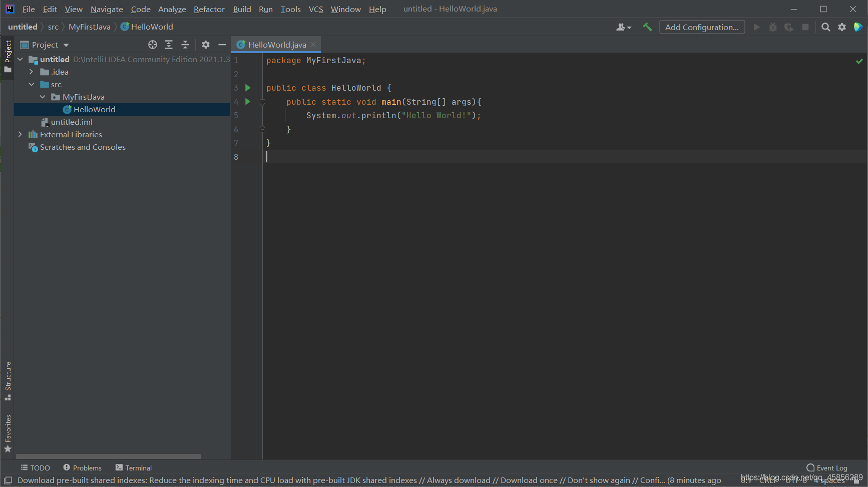Open the Edit menu
The image size is (868, 487).
tap(50, 9)
